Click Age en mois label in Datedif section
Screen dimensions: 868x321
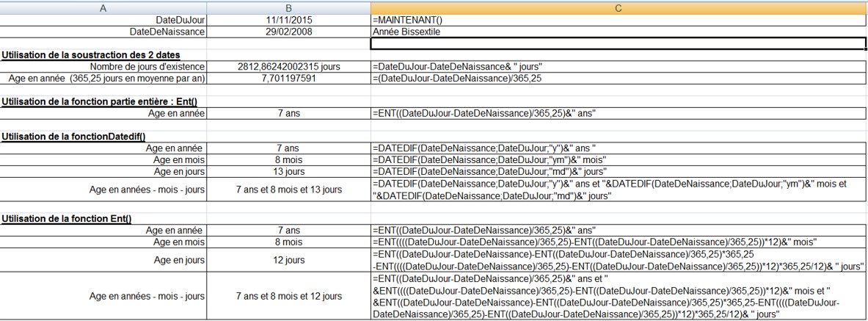point(103,159)
